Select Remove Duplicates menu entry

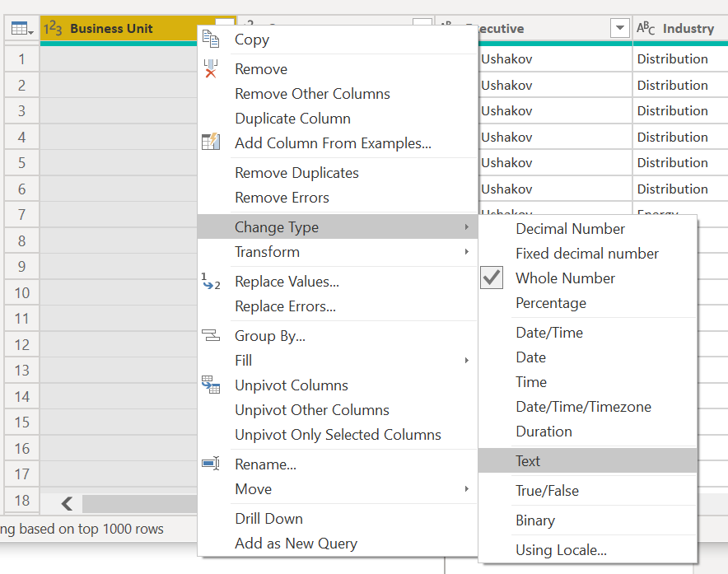point(296,173)
